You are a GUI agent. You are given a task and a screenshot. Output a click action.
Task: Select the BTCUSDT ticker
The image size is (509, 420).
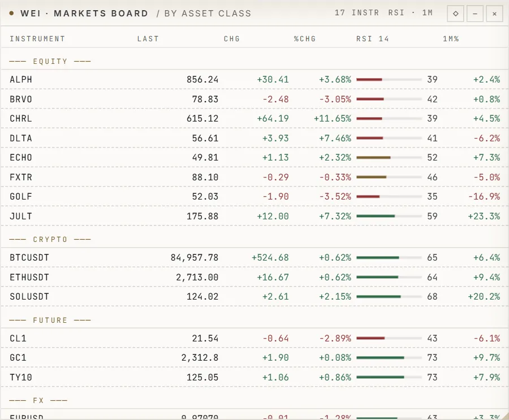pos(29,258)
